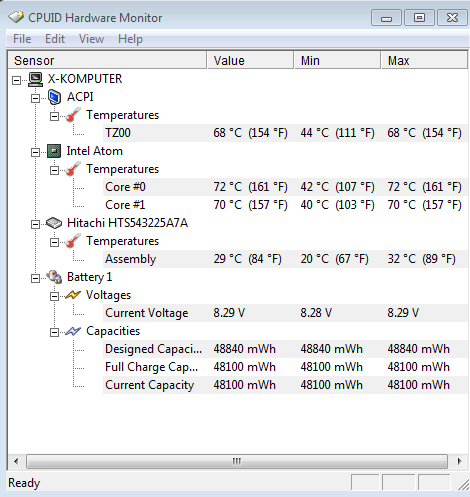
Task: Select the X-KOMPUTER computer icon
Action: (35, 79)
